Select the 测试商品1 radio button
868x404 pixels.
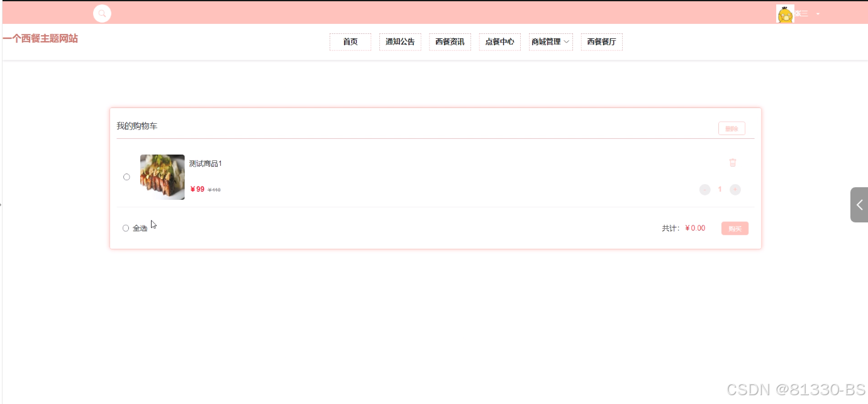(x=126, y=177)
